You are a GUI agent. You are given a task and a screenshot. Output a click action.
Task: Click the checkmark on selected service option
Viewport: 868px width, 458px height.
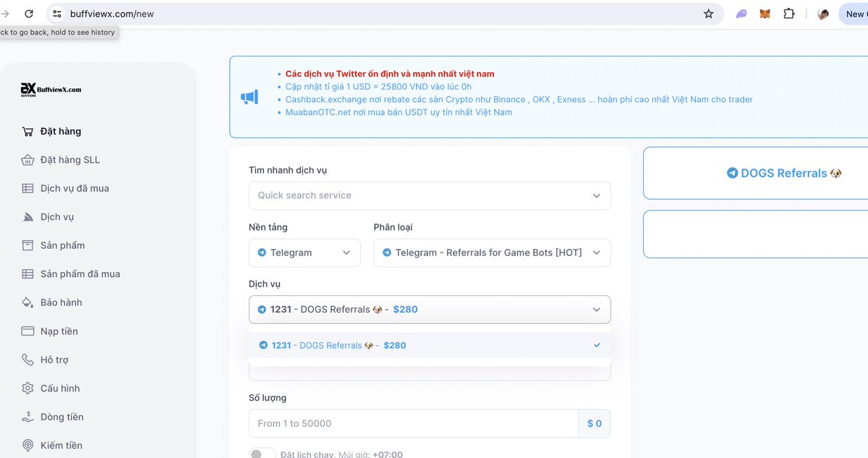597,345
